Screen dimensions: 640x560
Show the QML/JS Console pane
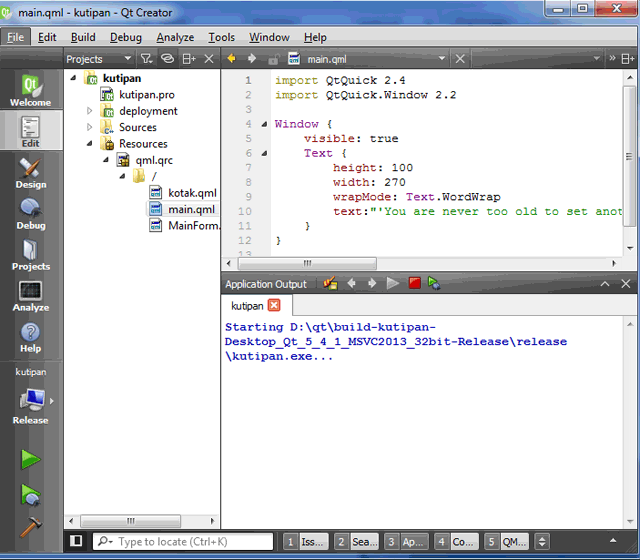[x=507, y=542]
